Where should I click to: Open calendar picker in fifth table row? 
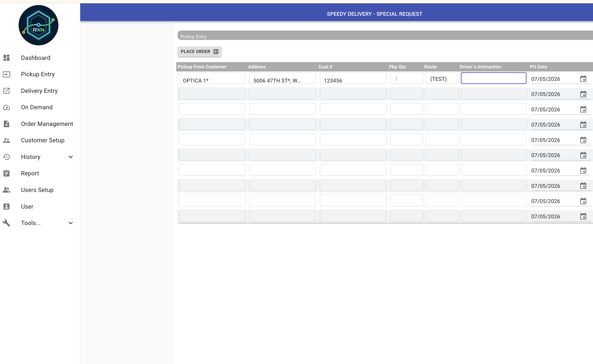point(583,140)
